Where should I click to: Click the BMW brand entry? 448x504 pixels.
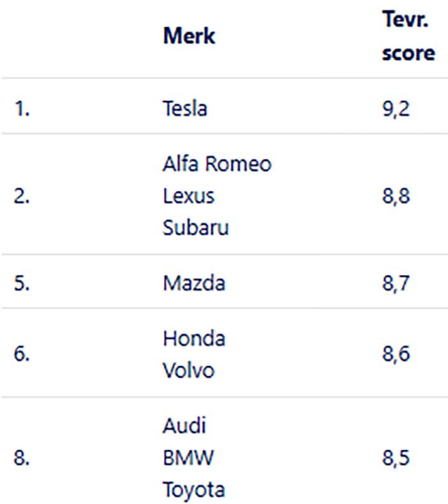(188, 457)
